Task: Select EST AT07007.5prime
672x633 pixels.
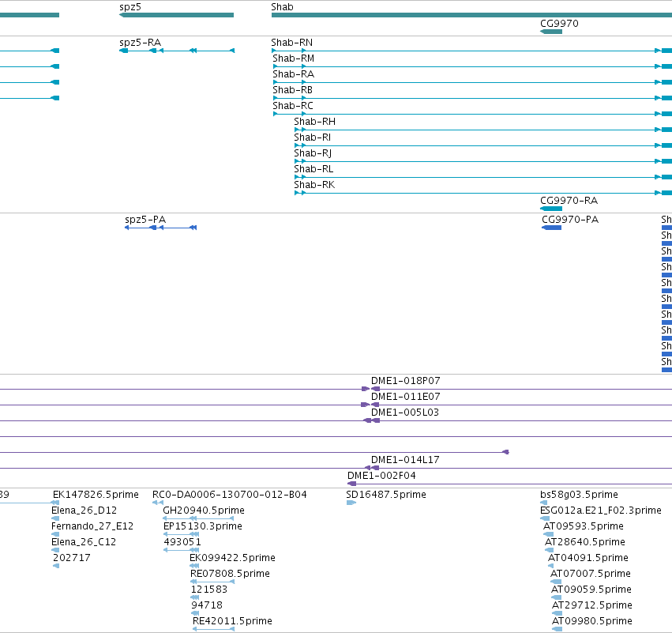Action: (591, 575)
